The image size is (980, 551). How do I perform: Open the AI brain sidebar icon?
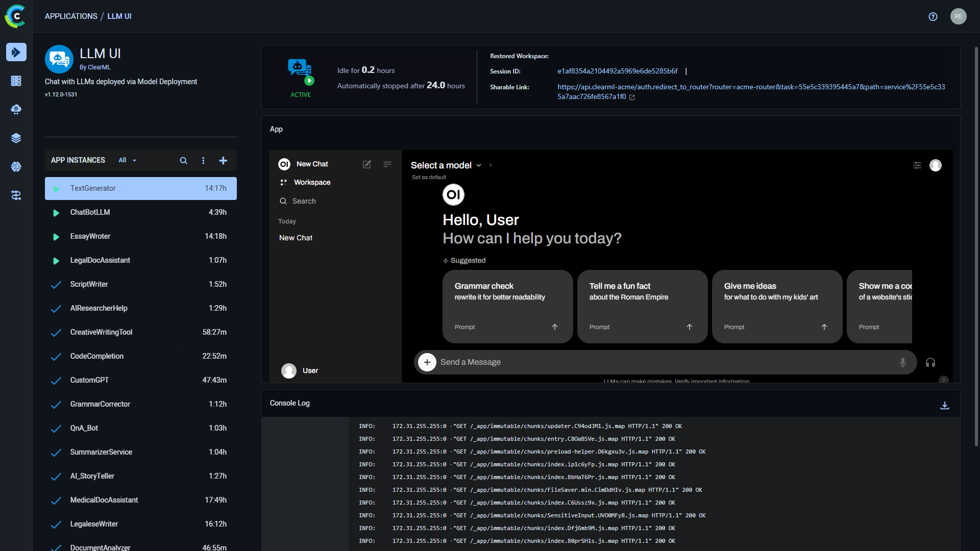[x=16, y=166]
